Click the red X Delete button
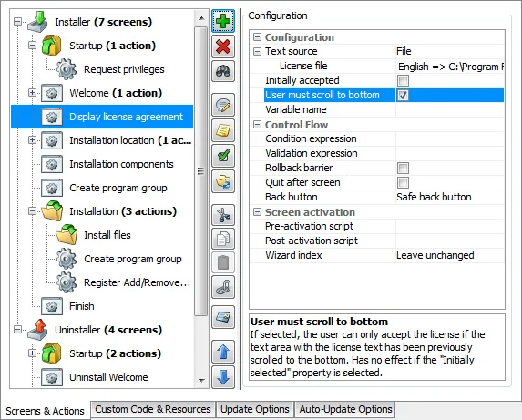The image size is (522, 420). coord(223,46)
